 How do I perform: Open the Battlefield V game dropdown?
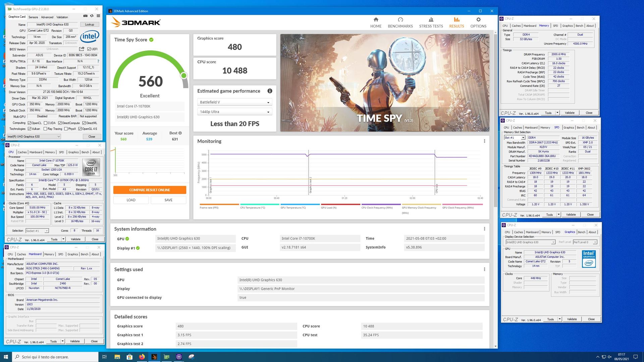[234, 102]
